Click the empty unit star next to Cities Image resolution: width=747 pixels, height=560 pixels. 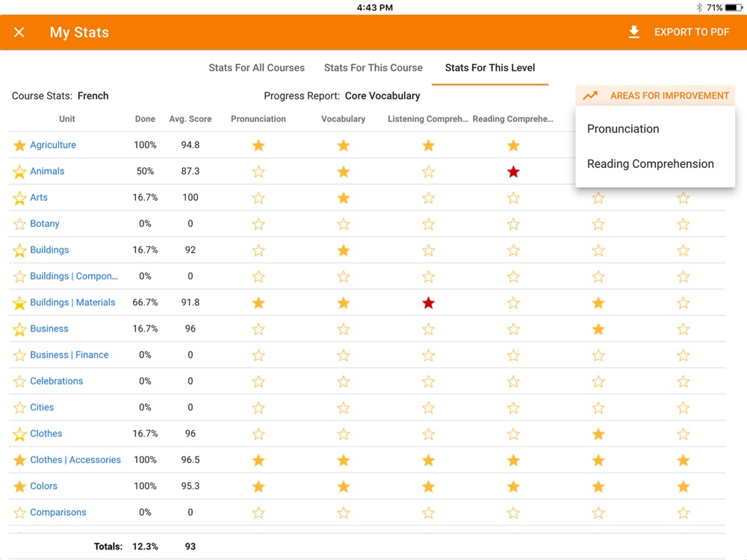click(19, 408)
